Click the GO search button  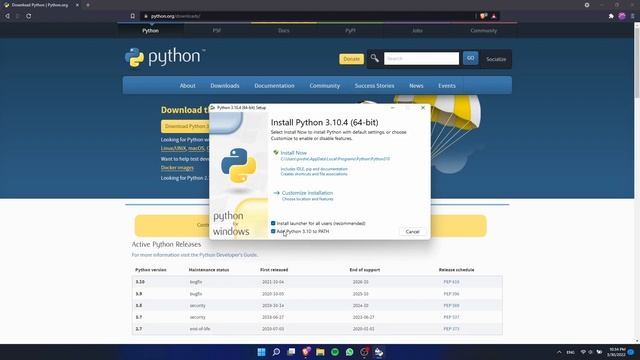coord(471,58)
